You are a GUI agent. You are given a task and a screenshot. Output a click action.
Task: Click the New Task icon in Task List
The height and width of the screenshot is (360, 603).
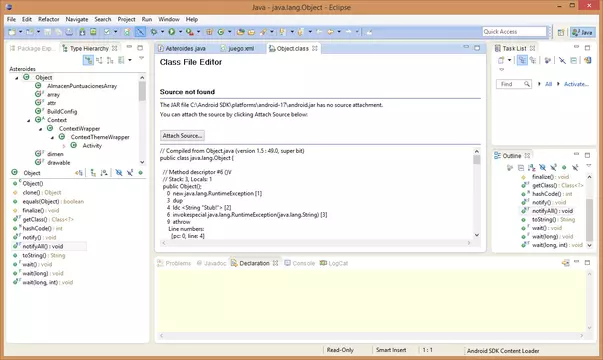[x=501, y=60]
